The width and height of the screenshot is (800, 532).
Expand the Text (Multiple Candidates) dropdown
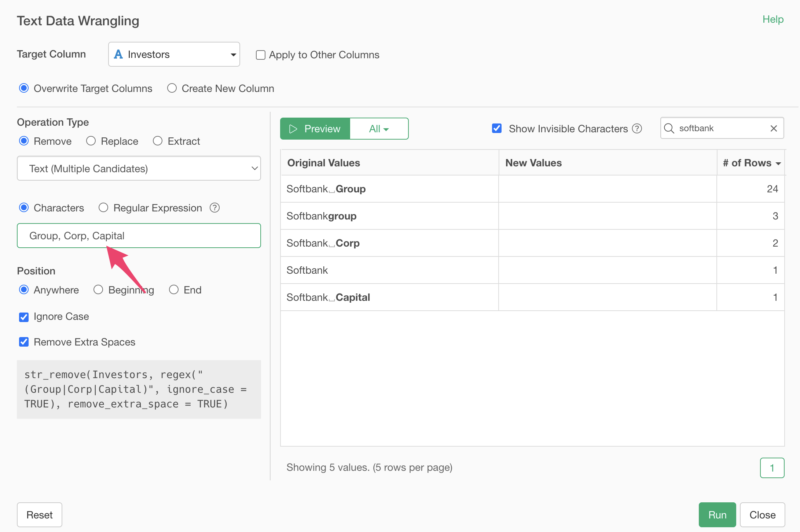(139, 169)
